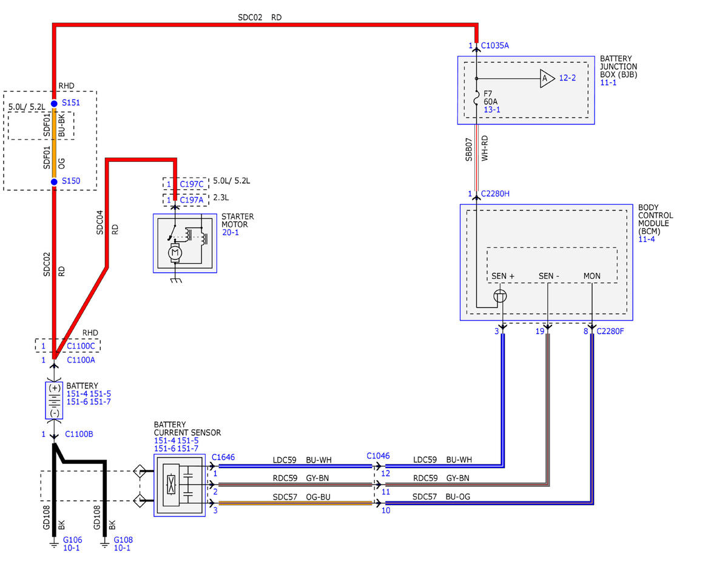
Task: Open connector C1046 link
Action: 378,455
